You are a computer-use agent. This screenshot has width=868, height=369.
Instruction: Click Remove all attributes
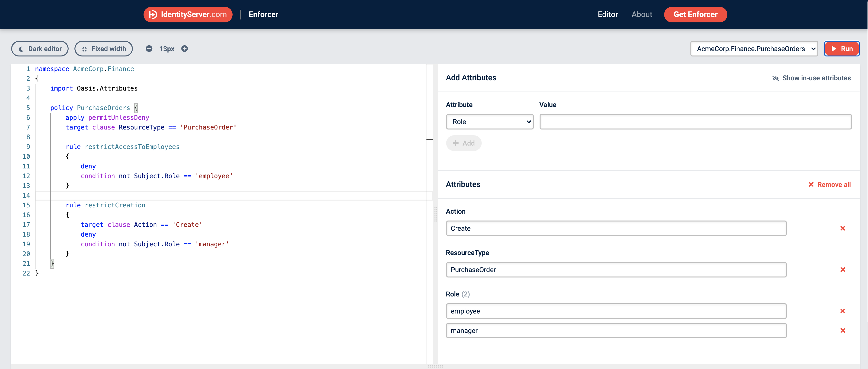829,185
